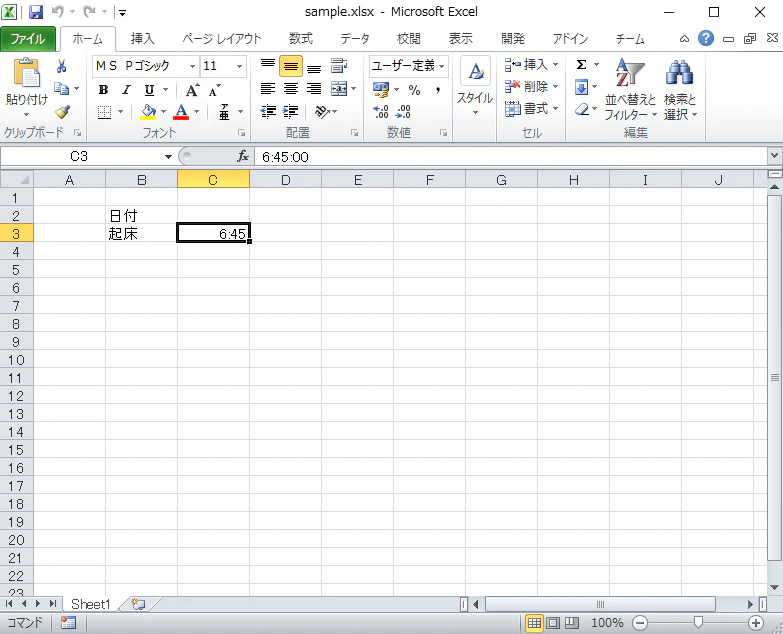Screen dimensions: 783x634
Task: Open the font size 11 dropdown
Action: [240, 66]
